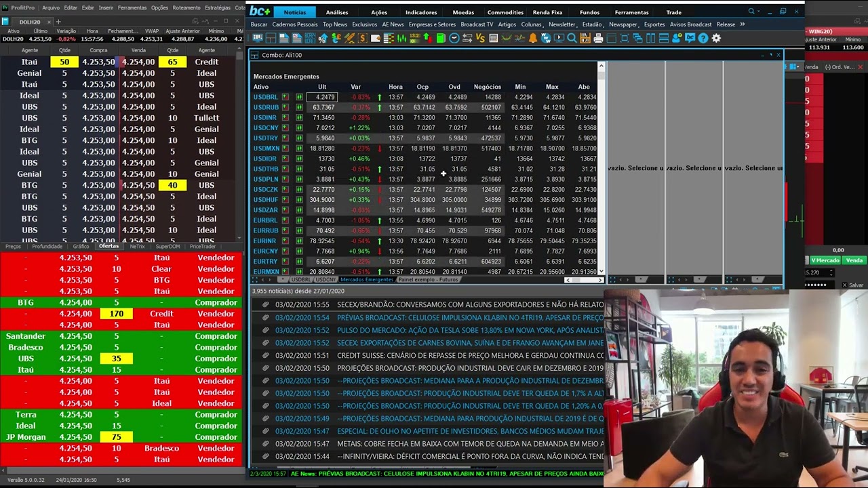Click the Negócios column header

click(x=487, y=87)
